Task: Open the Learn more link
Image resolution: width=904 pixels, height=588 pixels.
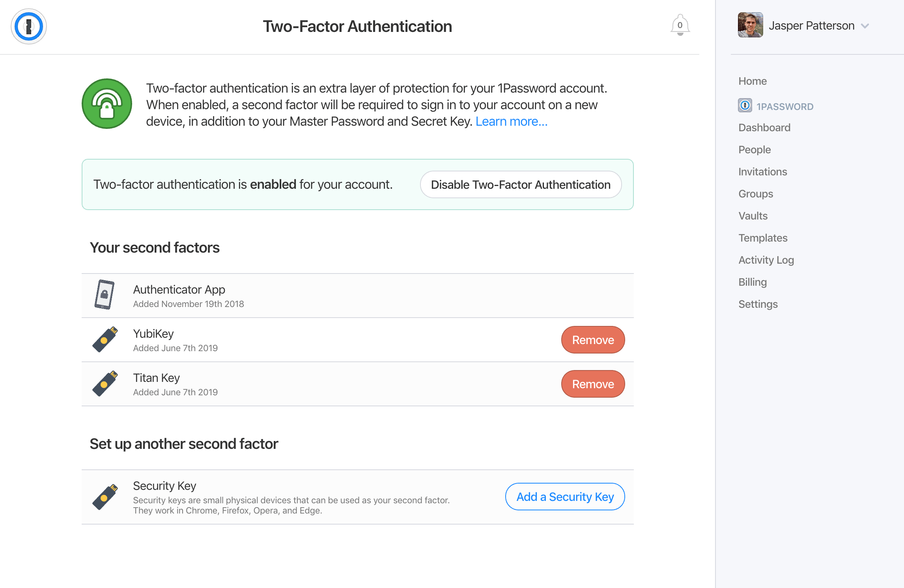Action: [x=511, y=121]
